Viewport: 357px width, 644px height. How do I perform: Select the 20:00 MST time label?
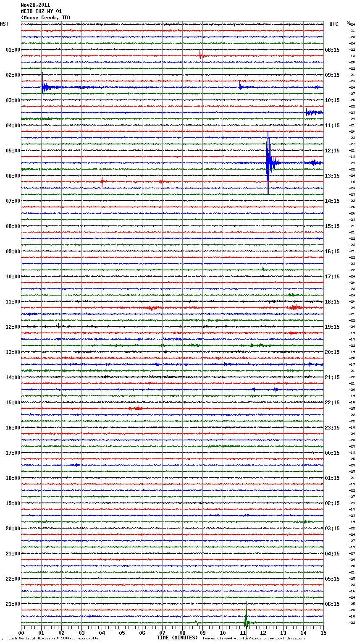(x=13, y=529)
